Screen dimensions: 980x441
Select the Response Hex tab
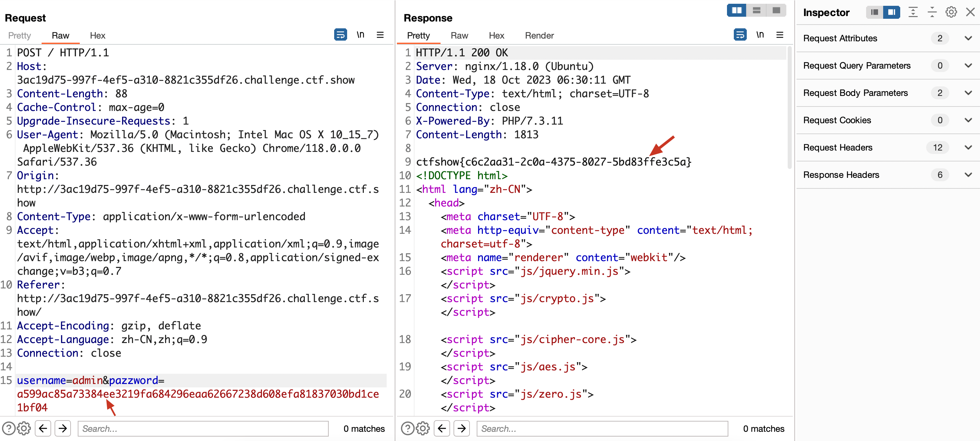496,35
